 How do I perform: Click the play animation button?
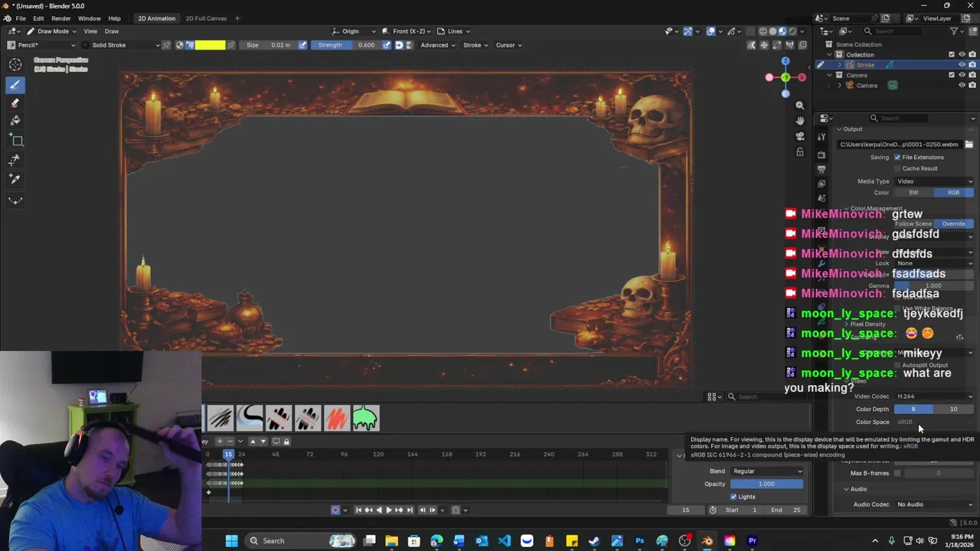[388, 510]
